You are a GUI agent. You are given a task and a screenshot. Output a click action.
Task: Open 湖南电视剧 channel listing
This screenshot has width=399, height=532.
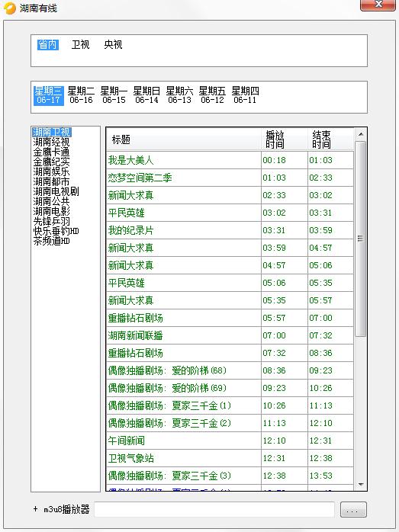56,191
